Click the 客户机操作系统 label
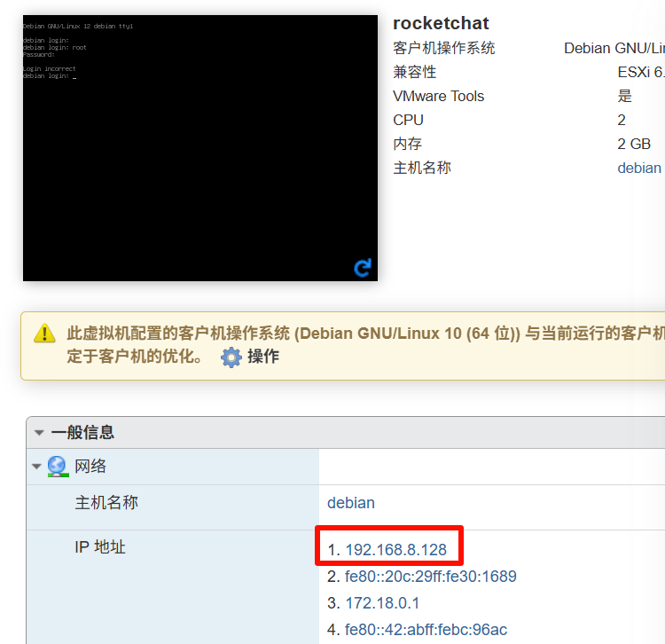 pyautogui.click(x=443, y=48)
